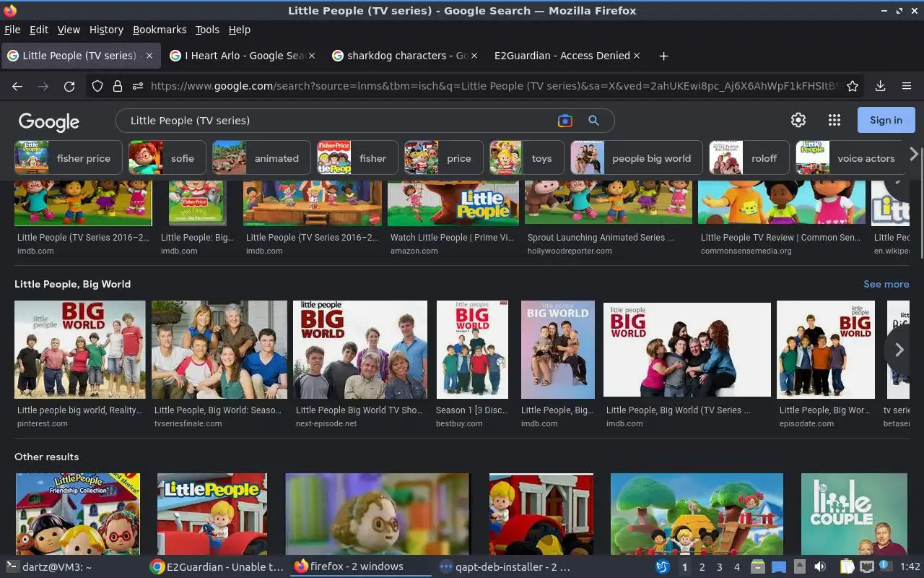Filter images by toys chip
The width and height of the screenshot is (924, 578).
(526, 158)
